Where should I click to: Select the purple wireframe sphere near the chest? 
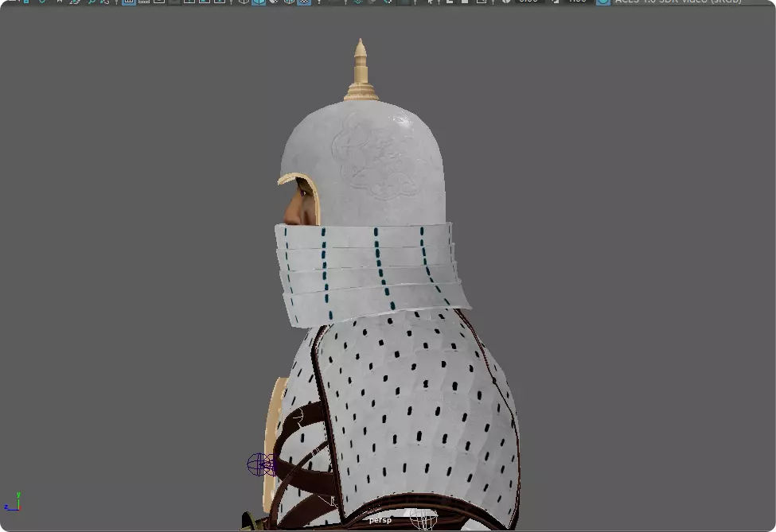coord(261,464)
